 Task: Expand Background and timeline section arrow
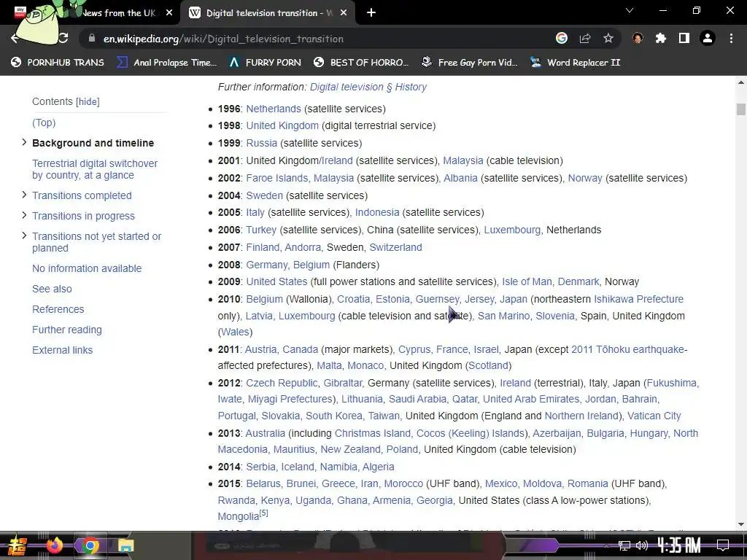click(24, 142)
